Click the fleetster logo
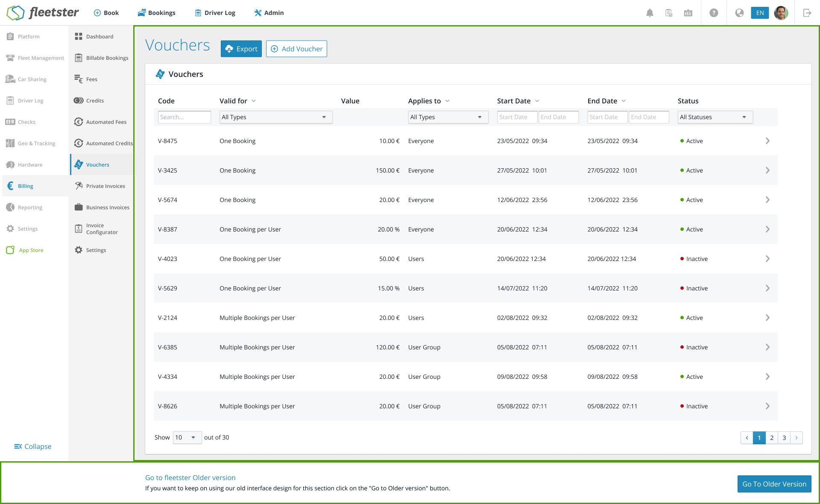 click(43, 13)
